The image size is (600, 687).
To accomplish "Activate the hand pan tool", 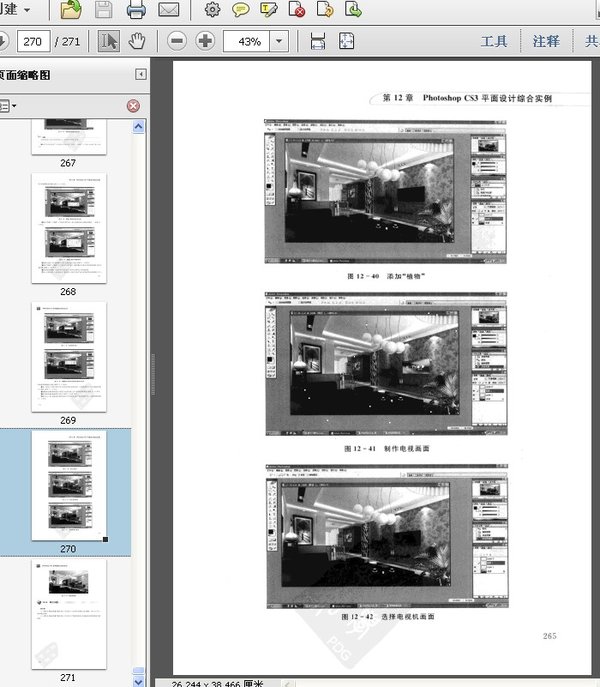I will click(x=136, y=41).
